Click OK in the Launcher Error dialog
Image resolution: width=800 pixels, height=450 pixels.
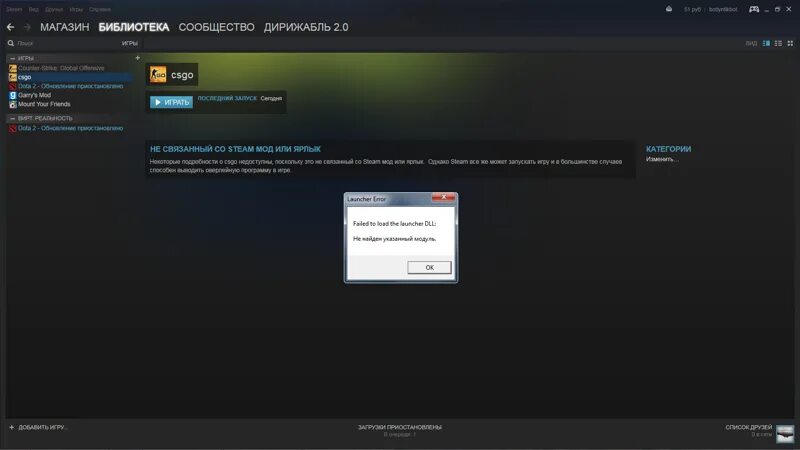coord(429,267)
